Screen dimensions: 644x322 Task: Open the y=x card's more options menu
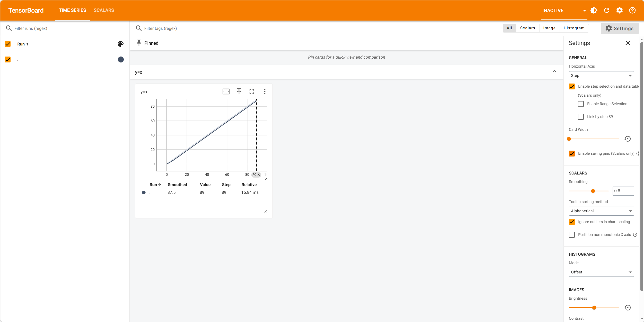tap(264, 91)
